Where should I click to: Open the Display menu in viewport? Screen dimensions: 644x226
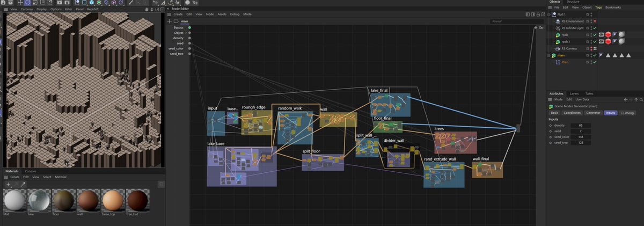tap(41, 9)
